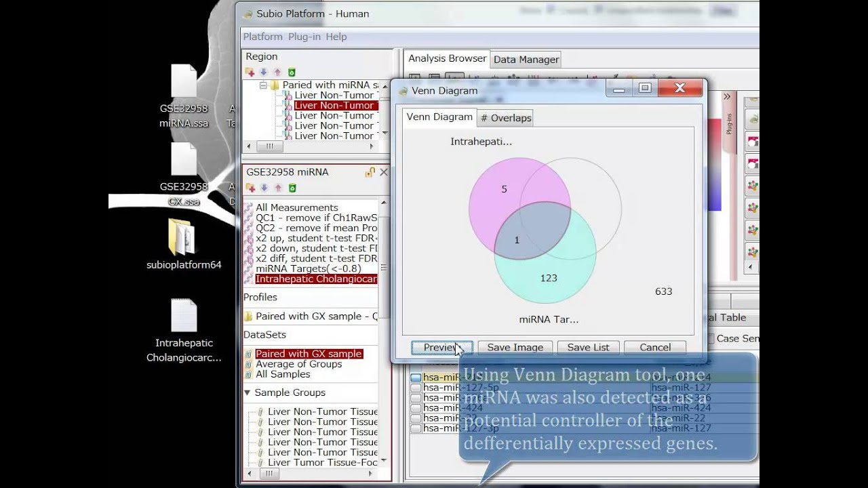The image size is (868, 488).
Task: Collapse the Sample Groups section triangle
Action: 248,393
